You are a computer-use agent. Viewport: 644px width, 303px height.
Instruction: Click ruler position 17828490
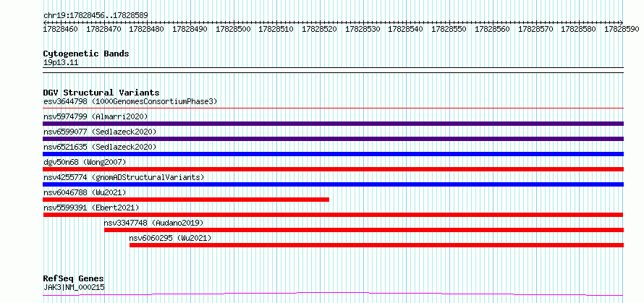tap(190, 29)
